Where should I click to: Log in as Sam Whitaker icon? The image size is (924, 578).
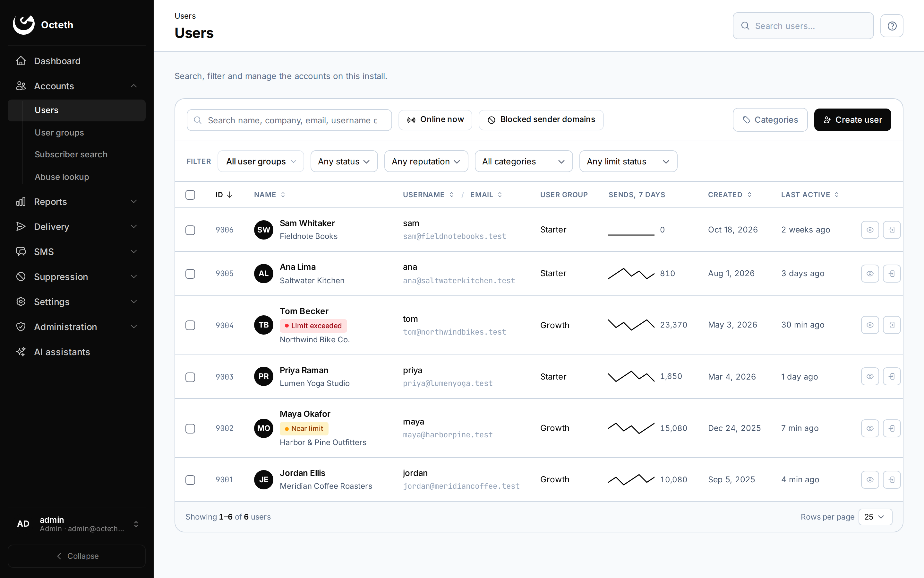[x=892, y=230]
